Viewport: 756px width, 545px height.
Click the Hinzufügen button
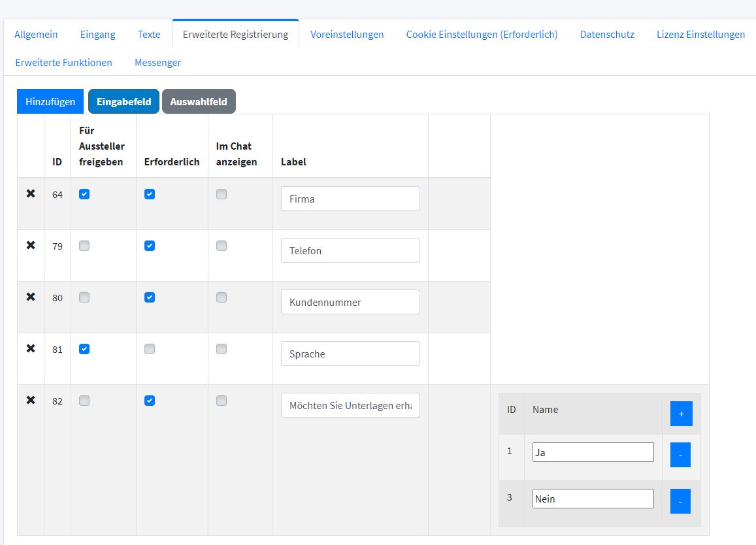pos(50,102)
